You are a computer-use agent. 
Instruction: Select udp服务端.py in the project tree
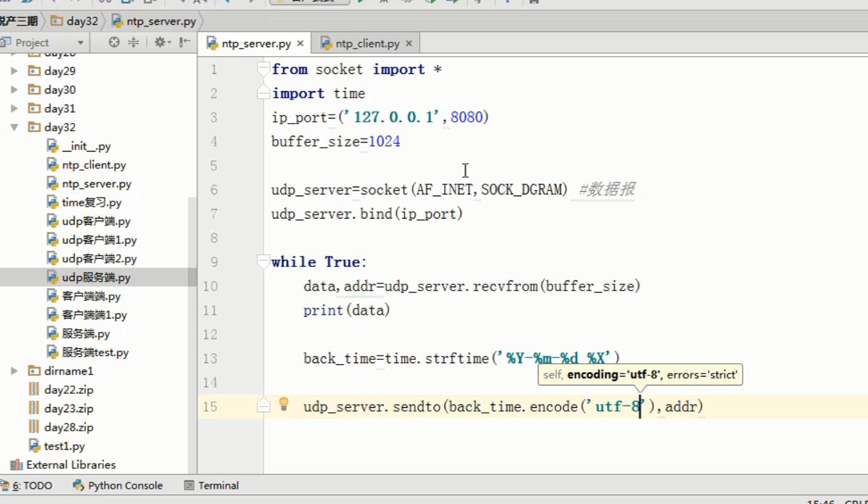click(96, 277)
